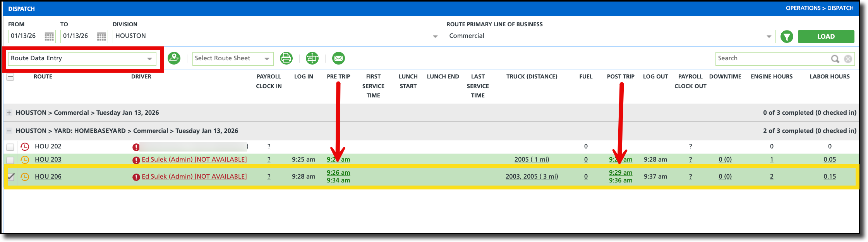Click the red alert icon on HOU 203 driver
Viewport: 868px width, 242px height.
pyautogui.click(x=136, y=160)
